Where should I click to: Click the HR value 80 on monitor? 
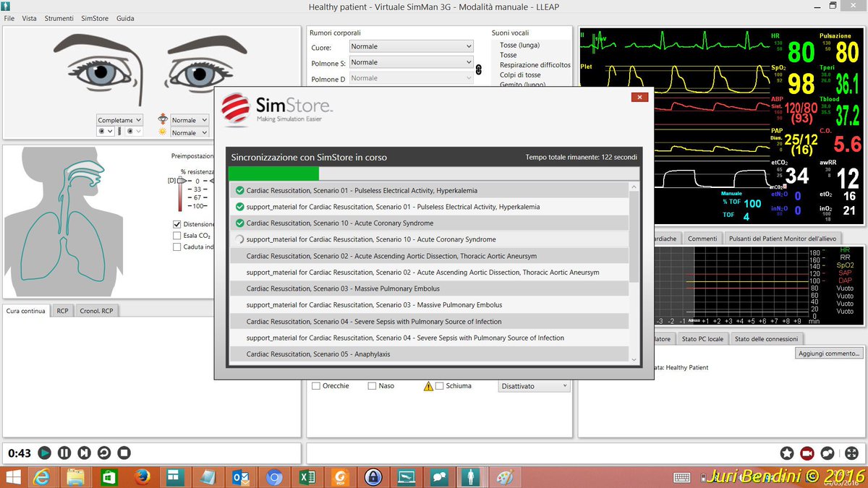(801, 53)
